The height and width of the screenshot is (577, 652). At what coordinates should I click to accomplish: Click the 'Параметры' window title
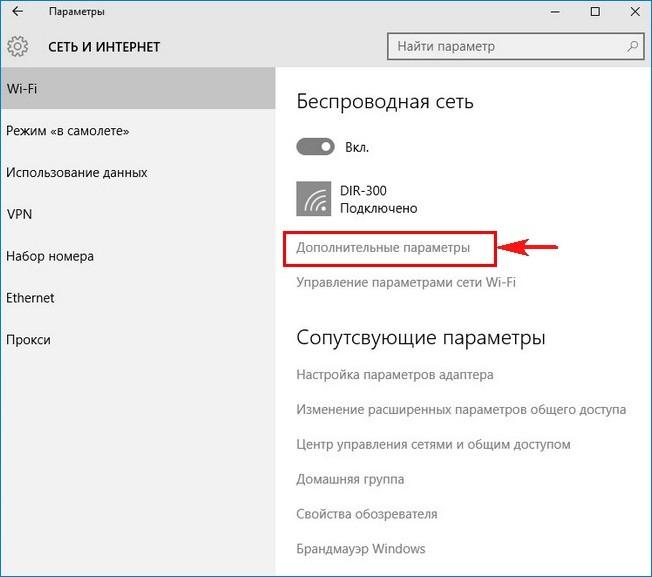(x=77, y=12)
